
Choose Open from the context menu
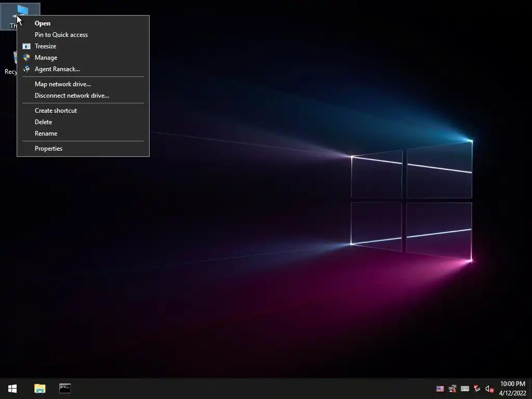pos(83,23)
